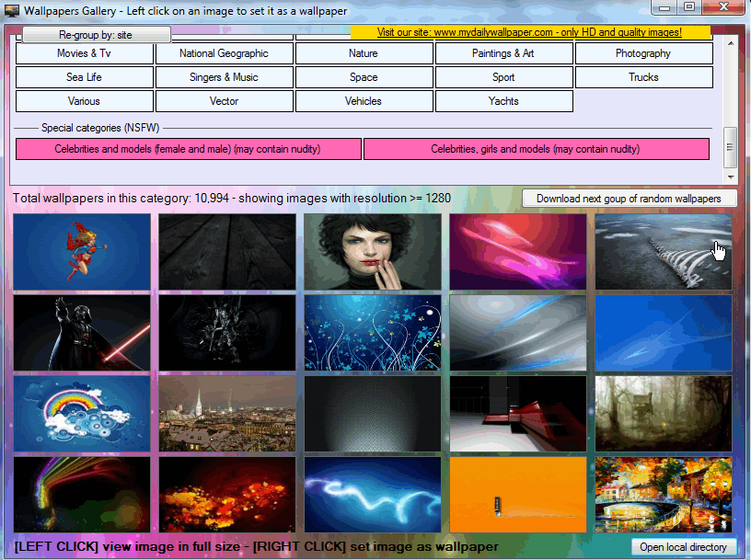This screenshot has height=560, width=751.
Task: Open the Trucks category
Action: click(x=643, y=77)
